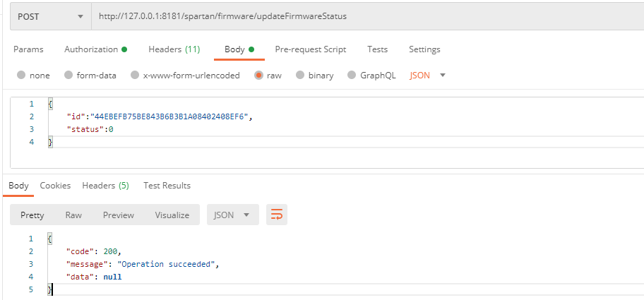Open the request Settings tab
Image resolution: width=644 pixels, height=300 pixels.
424,49
